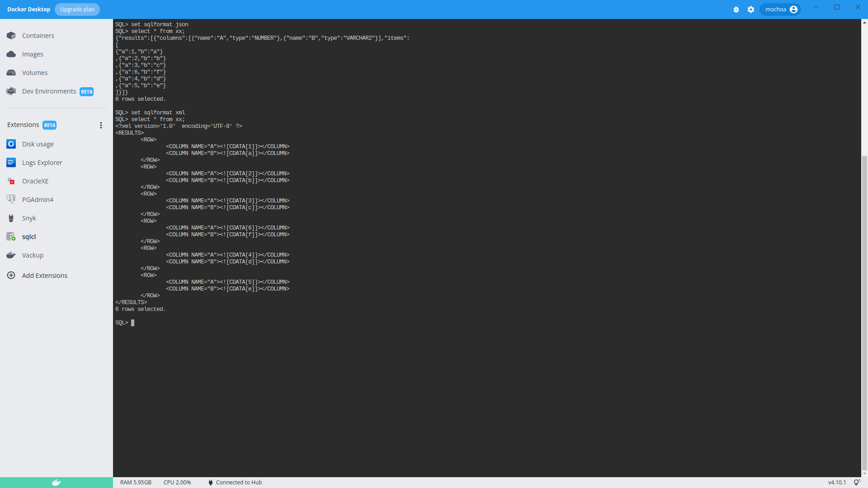The width and height of the screenshot is (868, 488).
Task: Open Vackup extension icon
Action: 11,255
